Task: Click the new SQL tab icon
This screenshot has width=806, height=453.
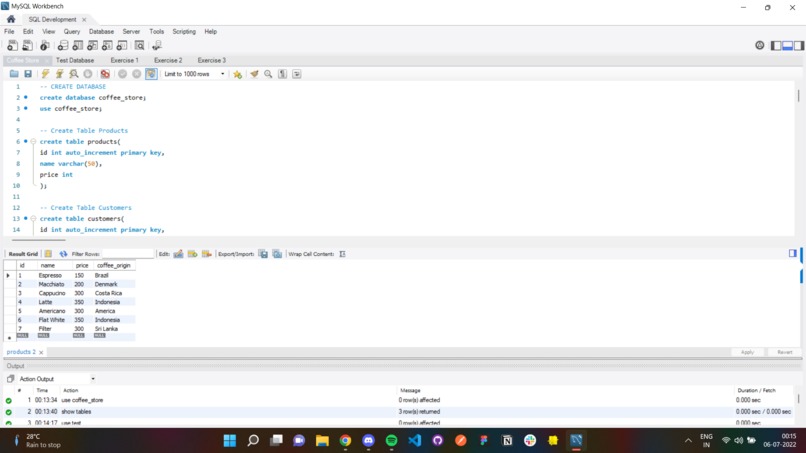Action: coord(12,46)
